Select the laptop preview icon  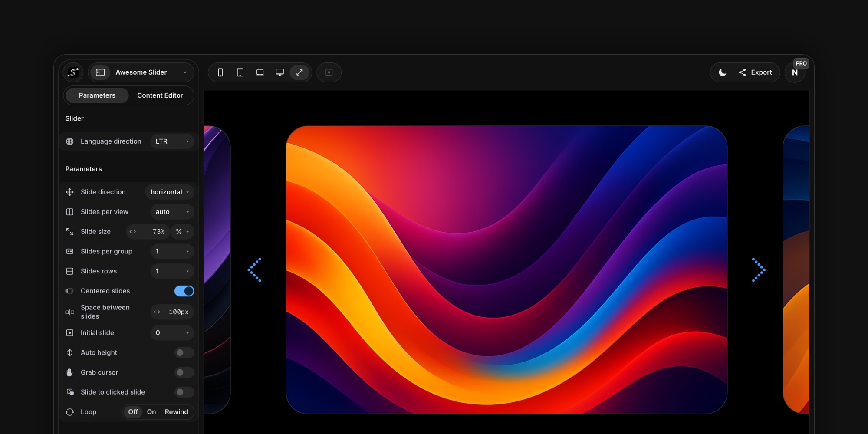point(260,72)
